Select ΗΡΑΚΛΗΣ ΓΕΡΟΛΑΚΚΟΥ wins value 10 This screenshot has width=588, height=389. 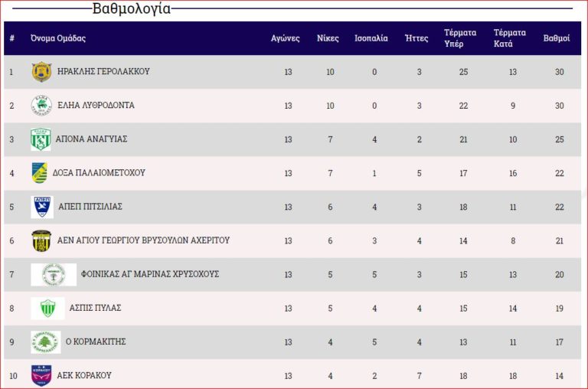(x=330, y=72)
